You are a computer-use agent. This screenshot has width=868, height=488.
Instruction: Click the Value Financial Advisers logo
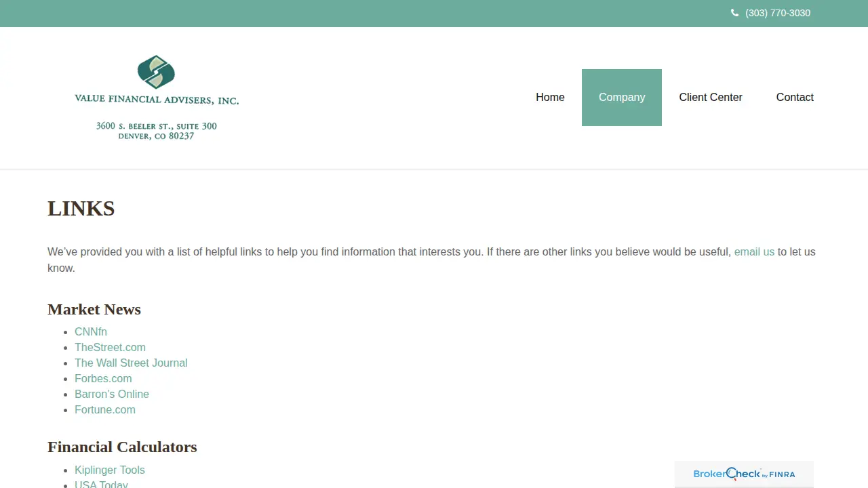(x=157, y=98)
